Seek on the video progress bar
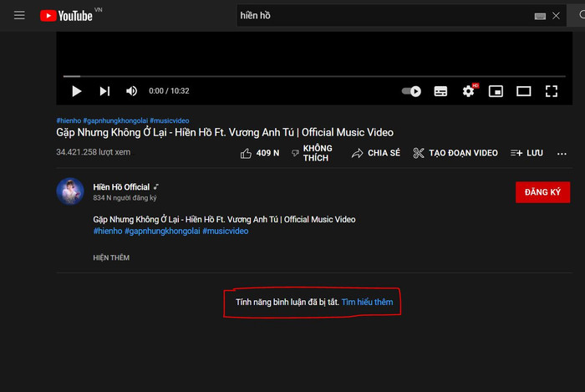This screenshot has height=392, width=585. tap(314, 76)
